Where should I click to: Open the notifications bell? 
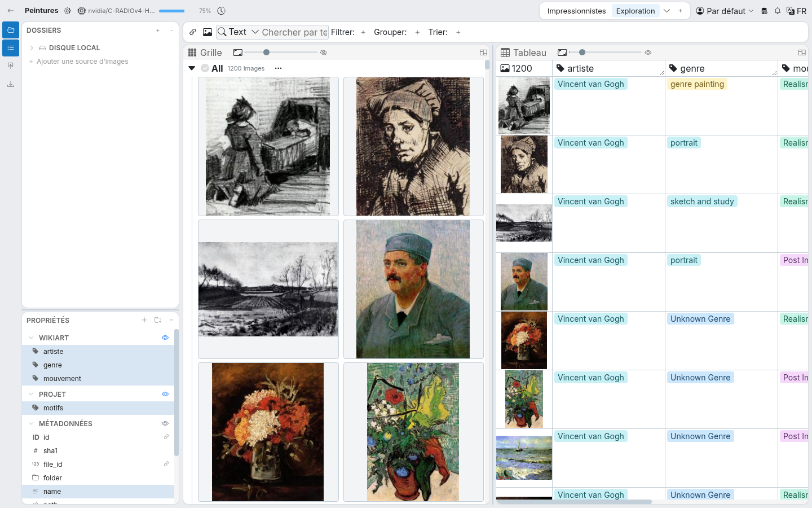coord(778,11)
